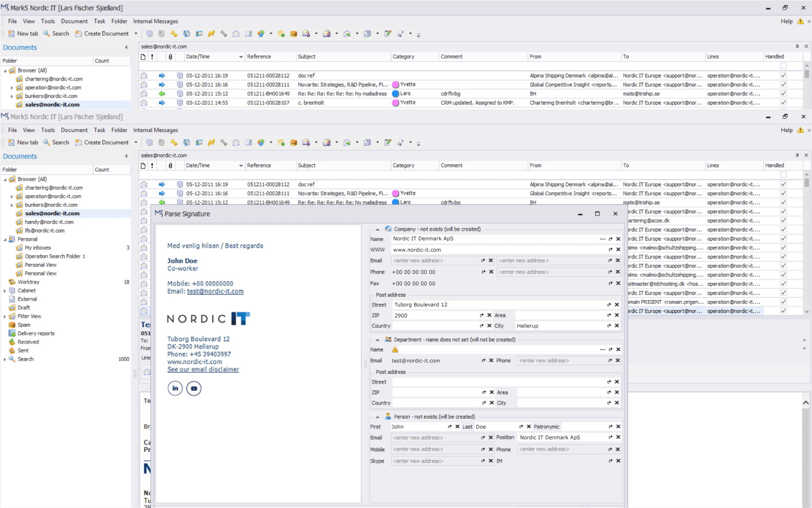
Task: Open File menu in front window
Action: coord(12,130)
